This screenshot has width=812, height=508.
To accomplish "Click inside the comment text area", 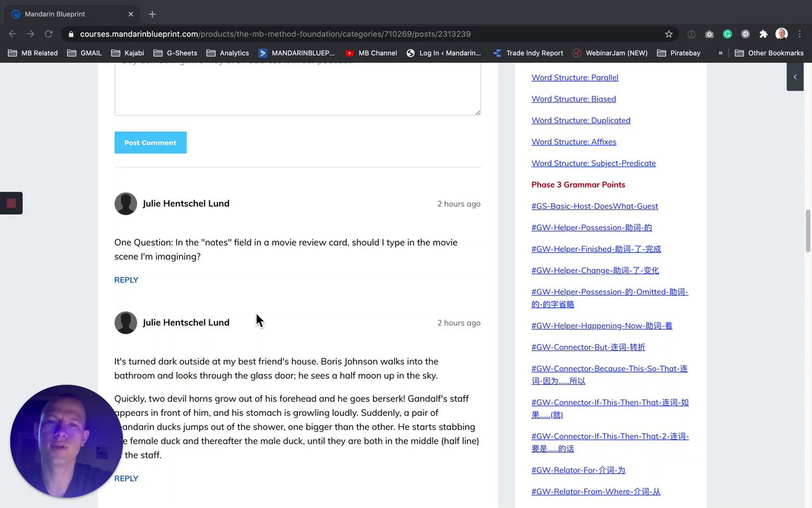I will click(298, 88).
